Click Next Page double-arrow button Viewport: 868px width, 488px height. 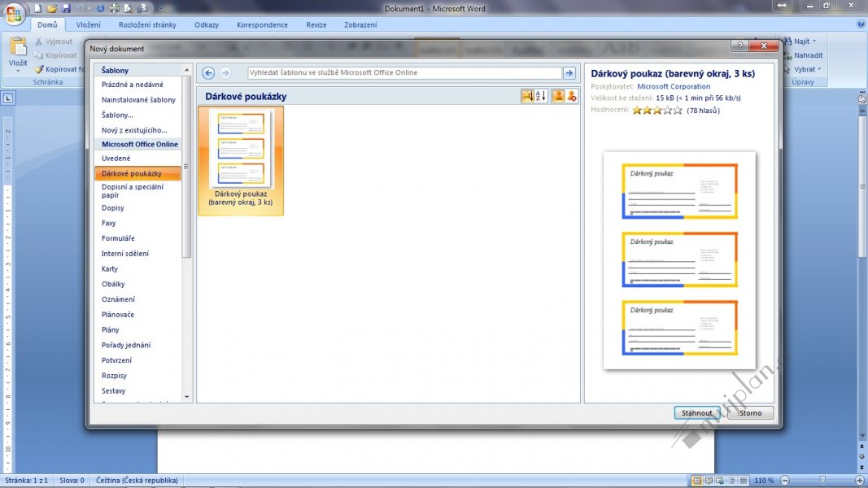862,467
